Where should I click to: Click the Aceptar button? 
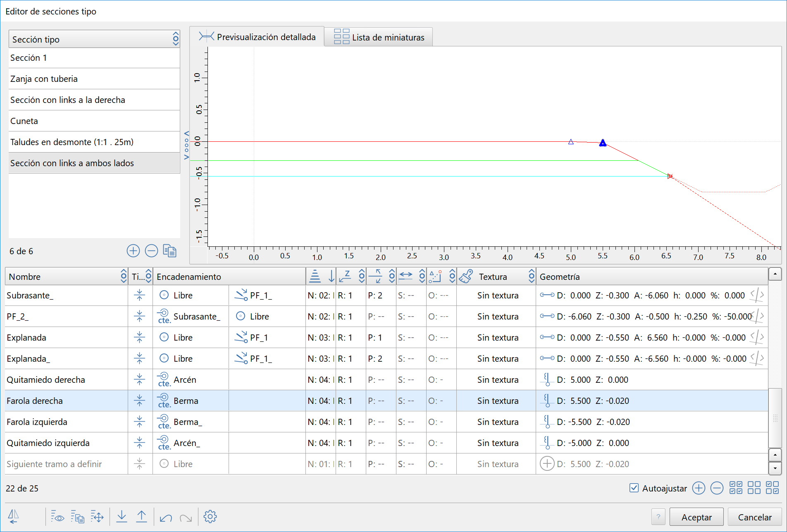[696, 517]
